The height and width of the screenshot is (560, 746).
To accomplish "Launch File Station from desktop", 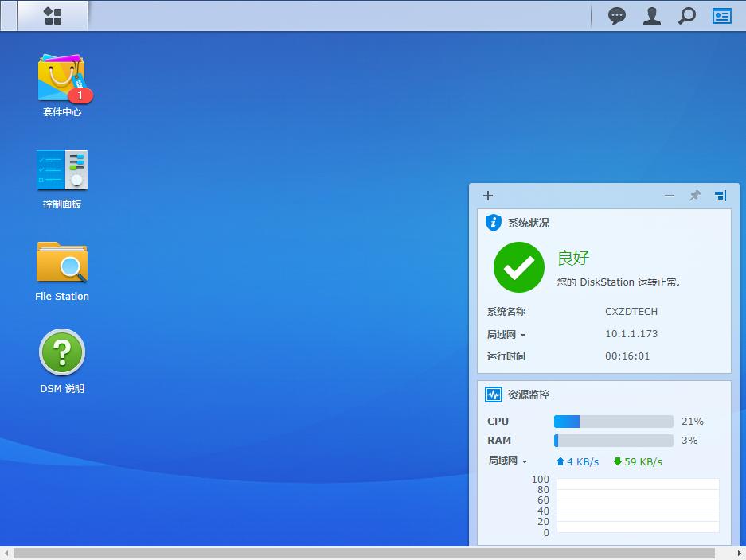I will click(x=62, y=271).
